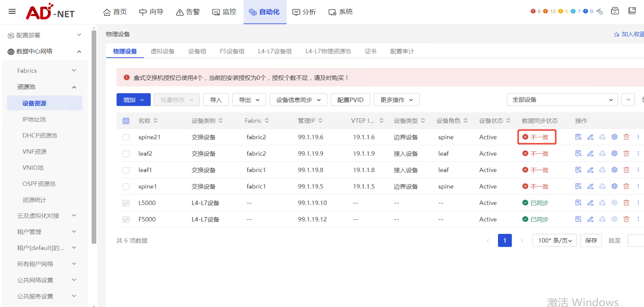The width and height of the screenshot is (644, 307).
Task: Click the 导入 import button
Action: click(x=216, y=100)
